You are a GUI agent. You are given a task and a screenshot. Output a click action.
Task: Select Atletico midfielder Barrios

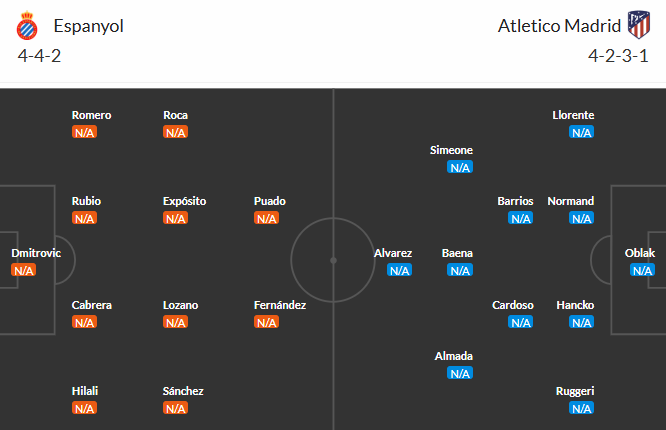tap(516, 201)
